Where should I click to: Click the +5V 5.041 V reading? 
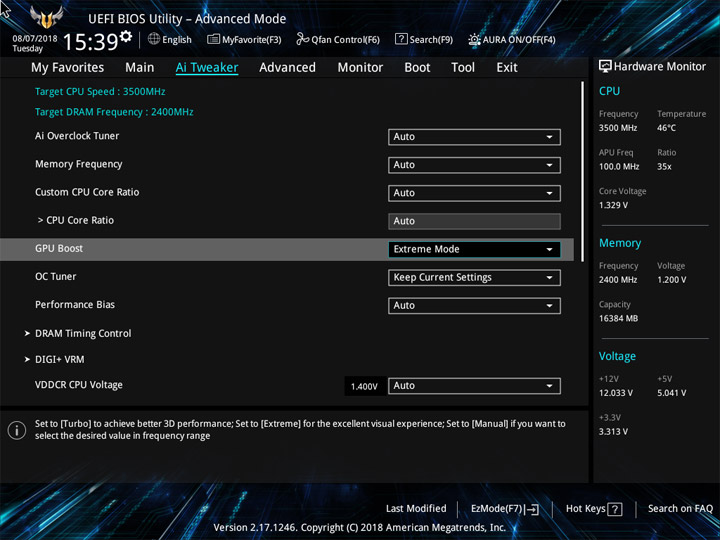click(671, 393)
